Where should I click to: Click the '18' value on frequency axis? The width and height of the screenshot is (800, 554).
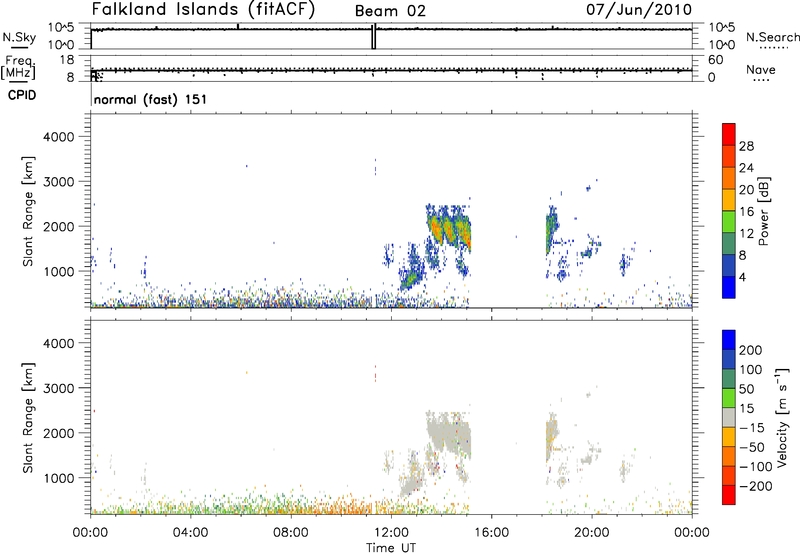(x=67, y=60)
